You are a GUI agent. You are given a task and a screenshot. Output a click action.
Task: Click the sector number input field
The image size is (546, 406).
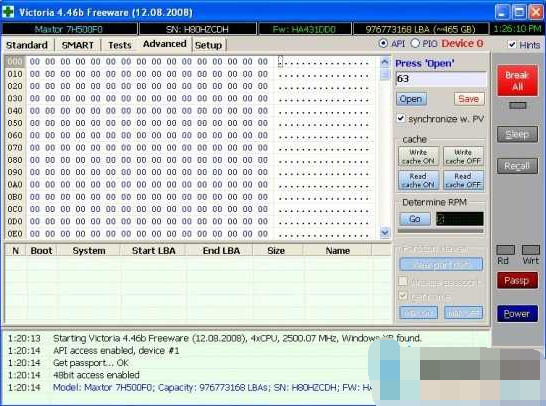tap(441, 79)
